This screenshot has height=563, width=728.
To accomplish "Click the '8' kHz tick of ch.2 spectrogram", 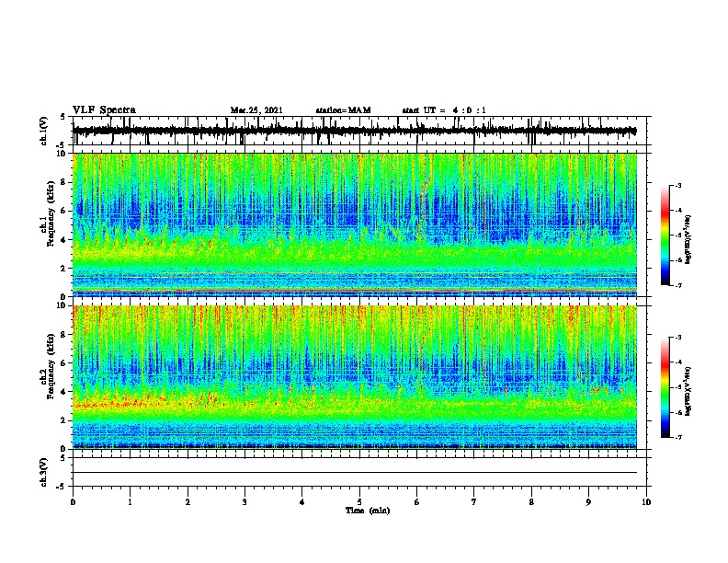I will (64, 335).
